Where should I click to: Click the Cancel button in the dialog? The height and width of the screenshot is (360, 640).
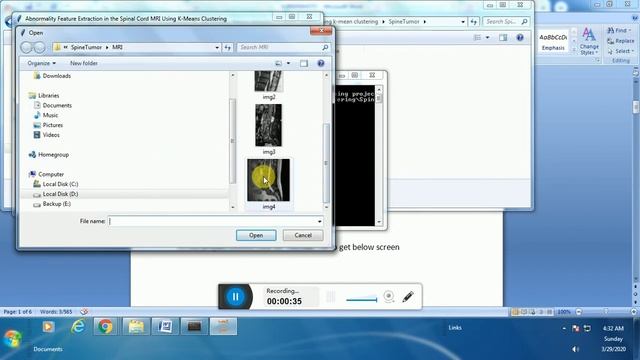(303, 235)
